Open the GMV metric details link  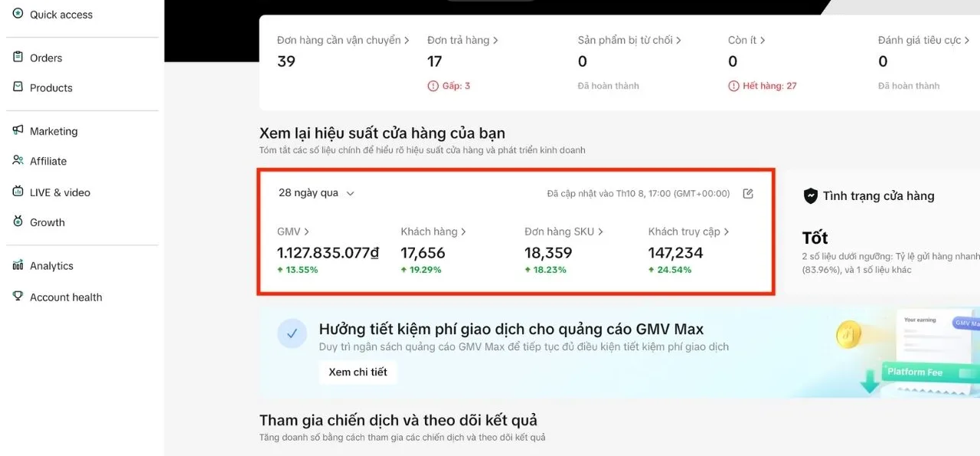pyautogui.click(x=293, y=231)
